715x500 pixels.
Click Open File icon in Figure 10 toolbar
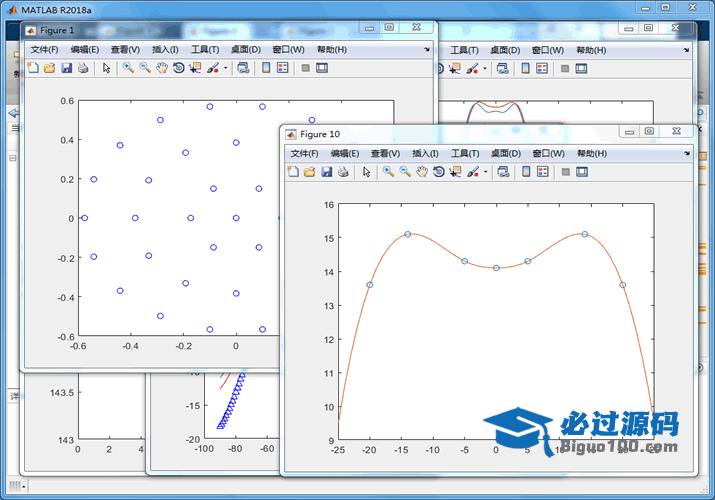coord(310,172)
